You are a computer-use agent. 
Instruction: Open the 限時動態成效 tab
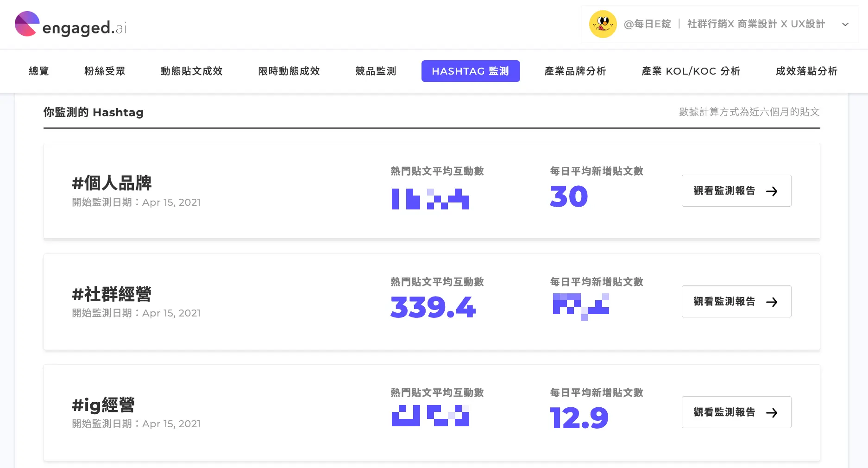tap(289, 71)
